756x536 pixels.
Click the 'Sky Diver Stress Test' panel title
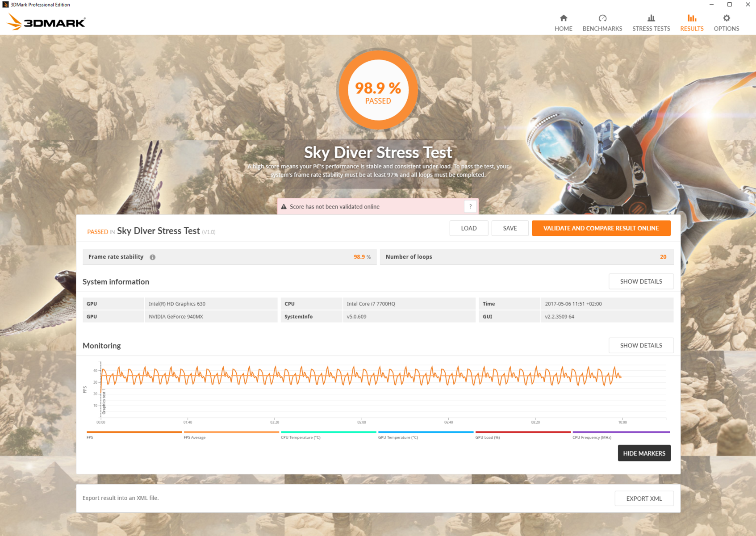coord(159,231)
